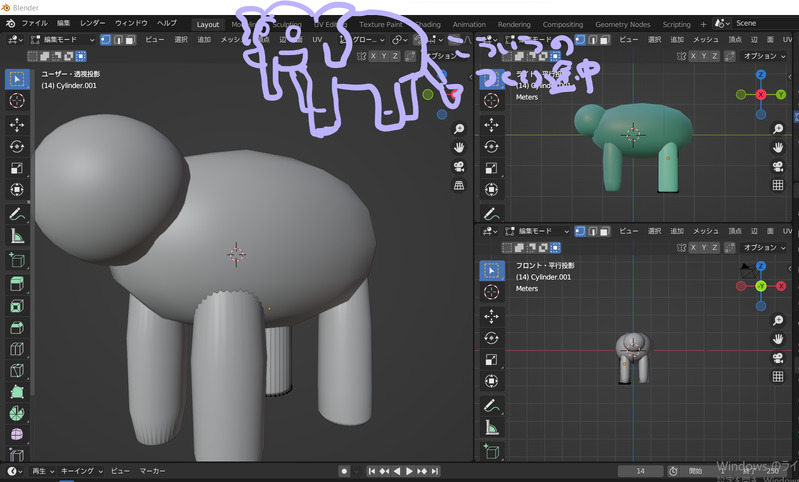Viewport: 799px width, 482px height.
Task: Switch to edge select mode in the main viewport header
Action: [x=118, y=40]
